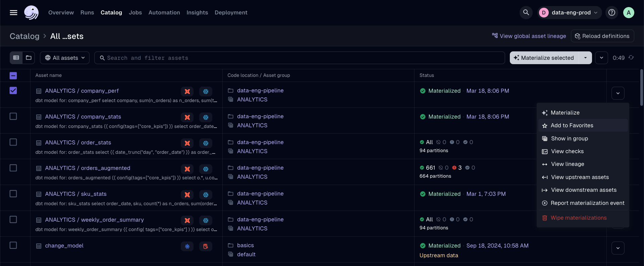The height and width of the screenshot is (266, 644).
Task: Click Snowflake icon on sku_stats row
Action: pos(206,194)
